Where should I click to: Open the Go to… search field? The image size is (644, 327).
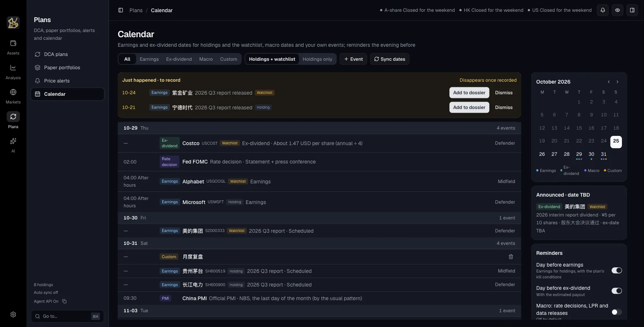[x=67, y=316]
